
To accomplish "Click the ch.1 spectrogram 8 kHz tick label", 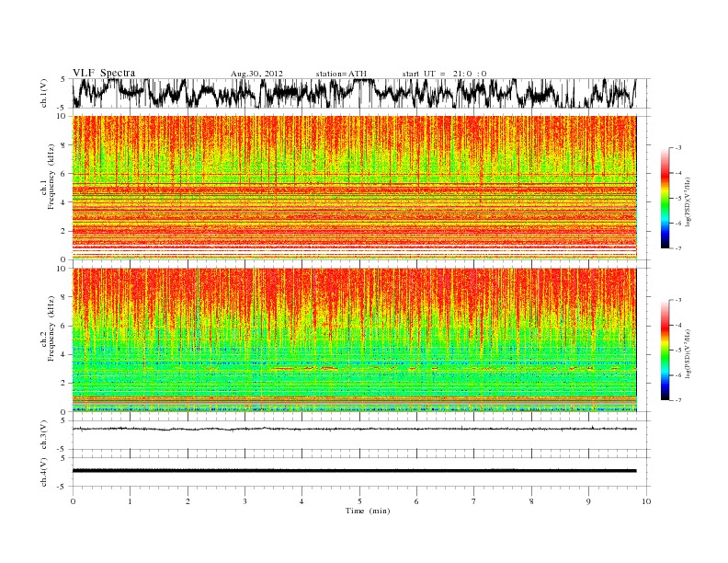I will coord(63,145).
